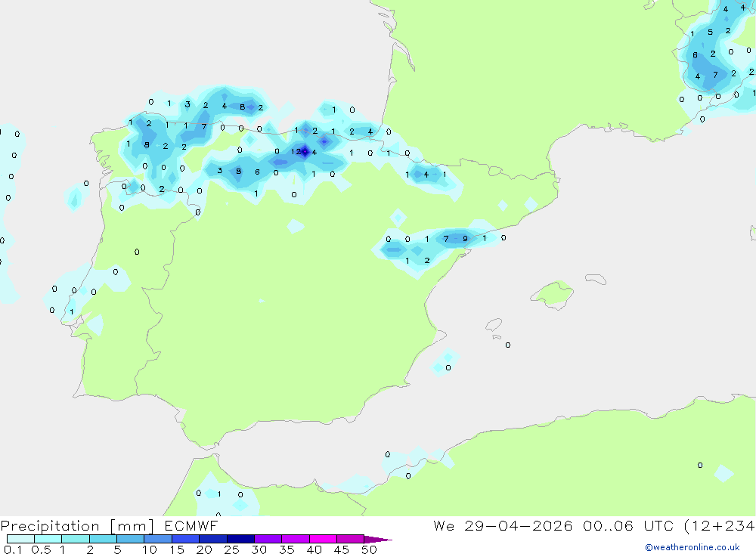This screenshot has width=756, height=554.
Task: Click the 'ECMWF' model label
Action: [191, 526]
